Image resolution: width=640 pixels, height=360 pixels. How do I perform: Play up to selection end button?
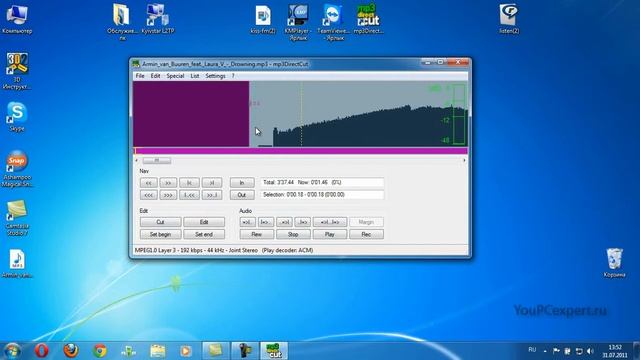click(284, 222)
